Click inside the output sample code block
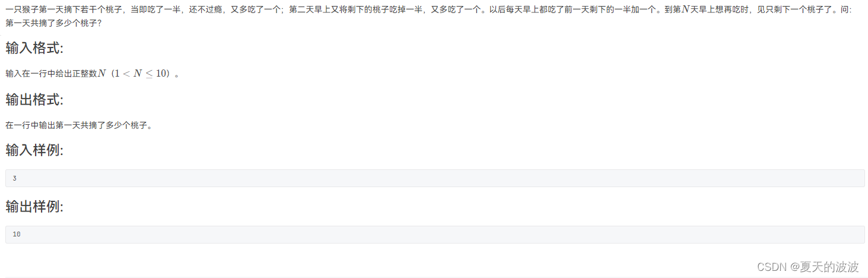 coord(435,235)
